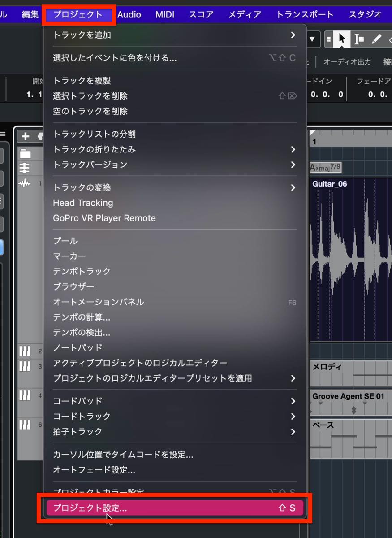Open プロジェクト設定... entry
The height and width of the screenshot is (538, 392).
[x=175, y=508]
